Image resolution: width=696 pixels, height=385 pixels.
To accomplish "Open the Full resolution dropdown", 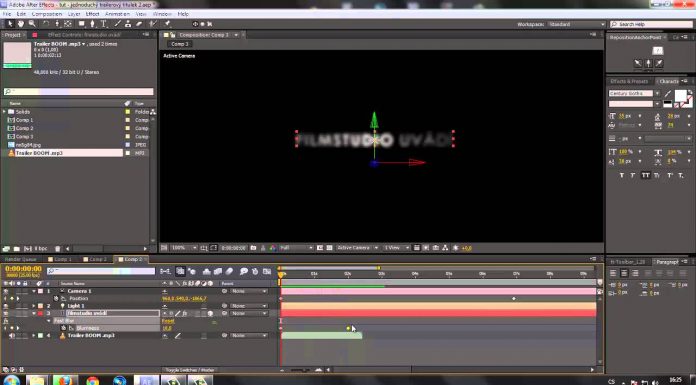I will 296,248.
